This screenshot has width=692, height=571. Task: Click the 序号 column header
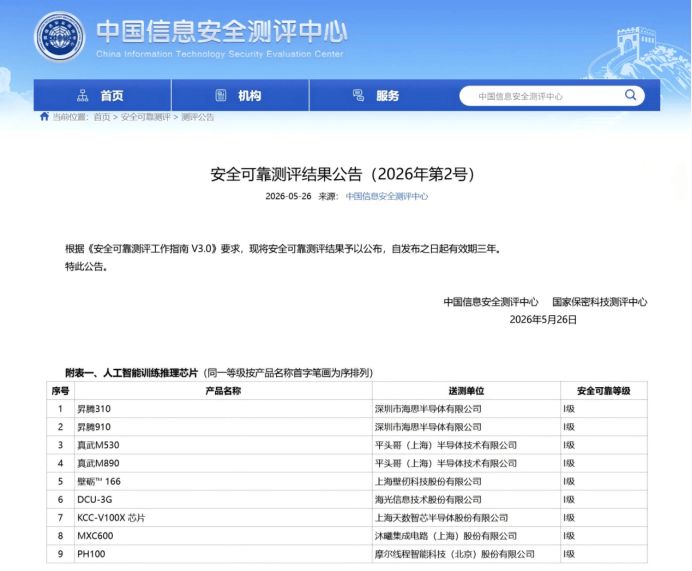60,391
